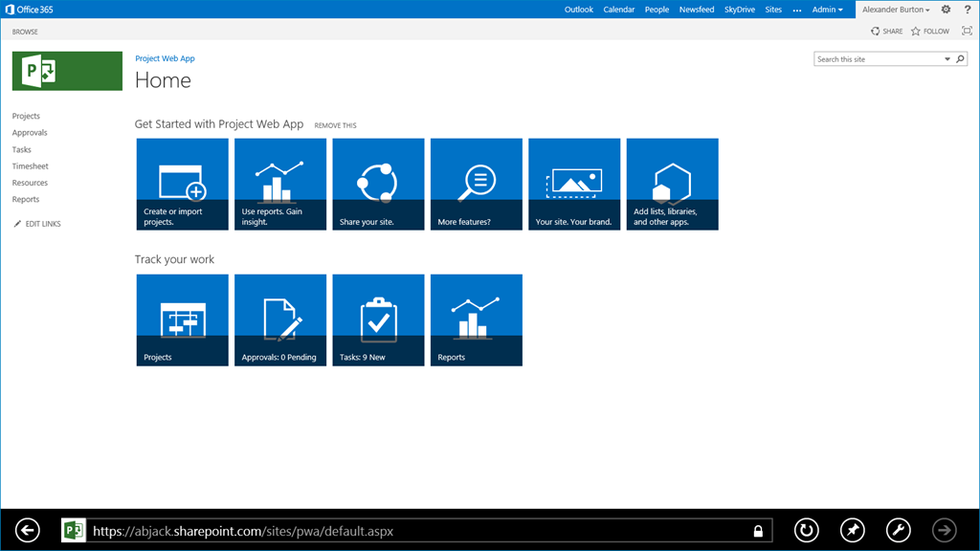This screenshot has height=551, width=980.
Task: Open Projects in the left navigation
Action: point(26,116)
